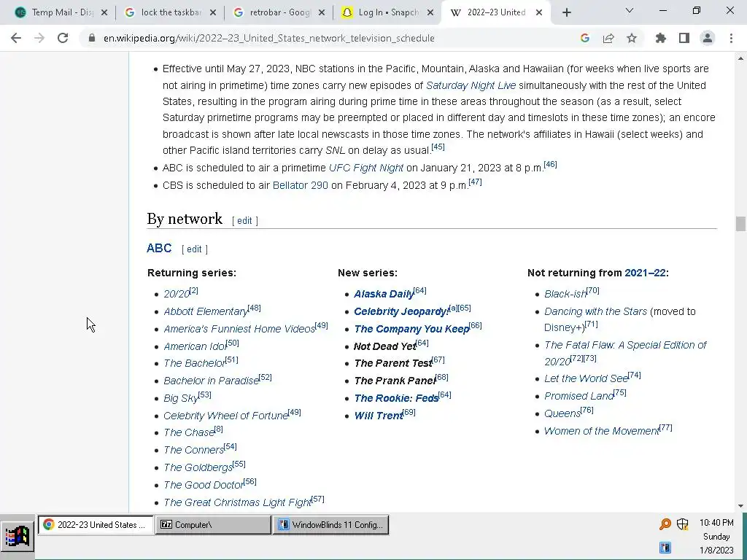Viewport: 747px width, 560px height.
Task: Click the address bar URL field
Action: (x=329, y=38)
